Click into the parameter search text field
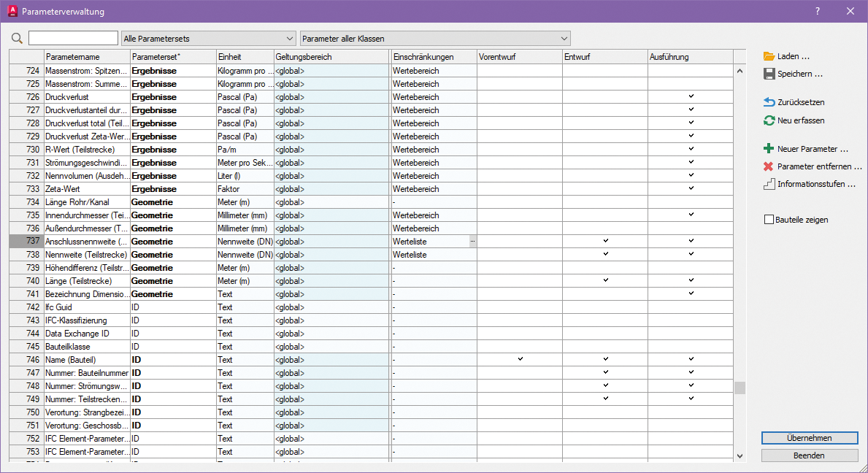868x473 pixels. coord(73,38)
